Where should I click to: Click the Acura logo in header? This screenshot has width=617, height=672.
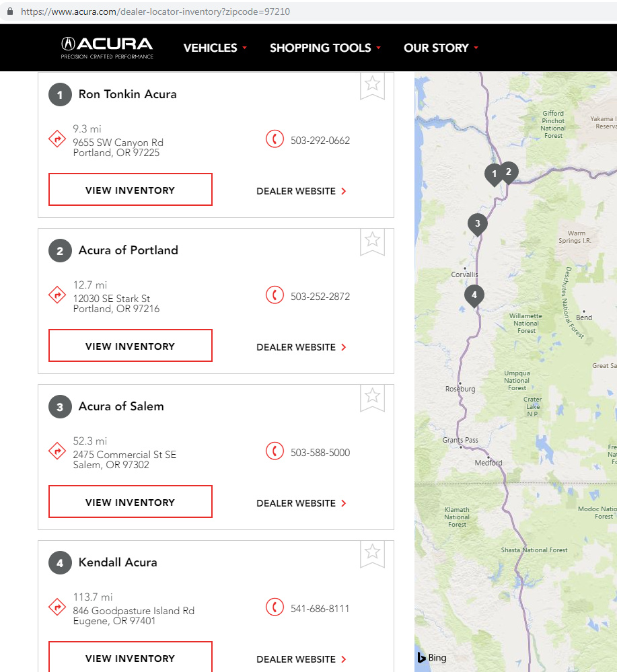(107, 48)
